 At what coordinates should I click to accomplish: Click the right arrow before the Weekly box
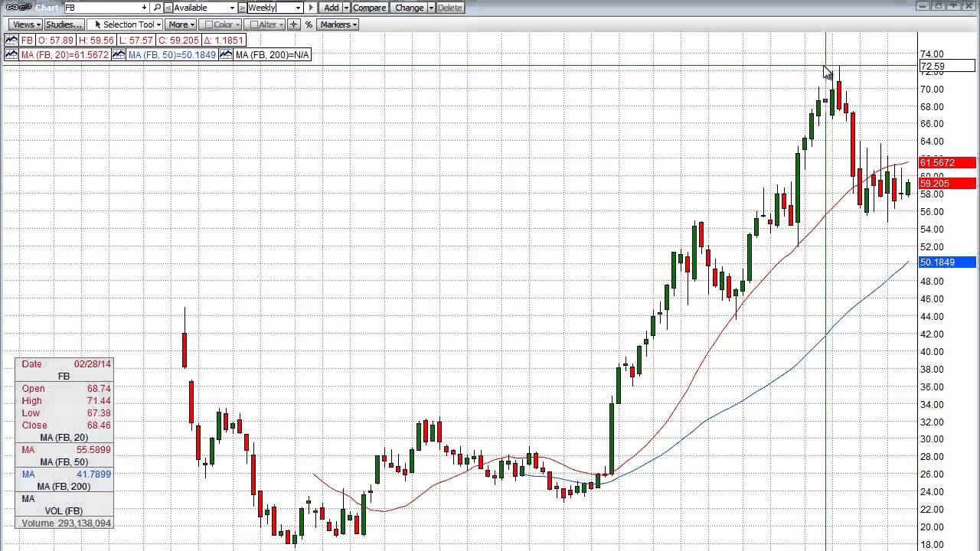tap(242, 8)
